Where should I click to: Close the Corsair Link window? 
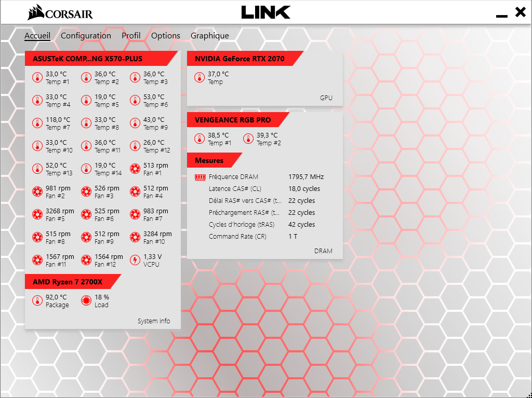[x=520, y=12]
